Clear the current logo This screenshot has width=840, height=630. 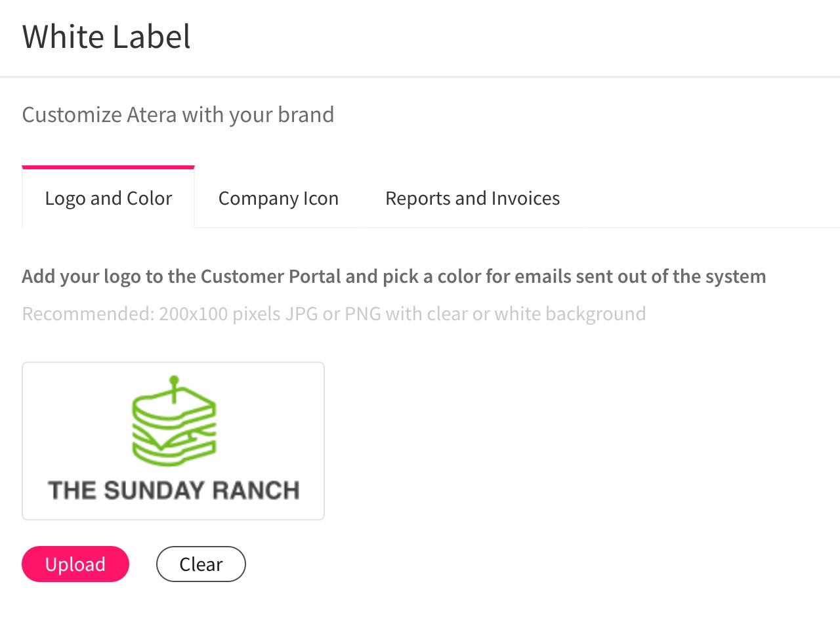[201, 564]
